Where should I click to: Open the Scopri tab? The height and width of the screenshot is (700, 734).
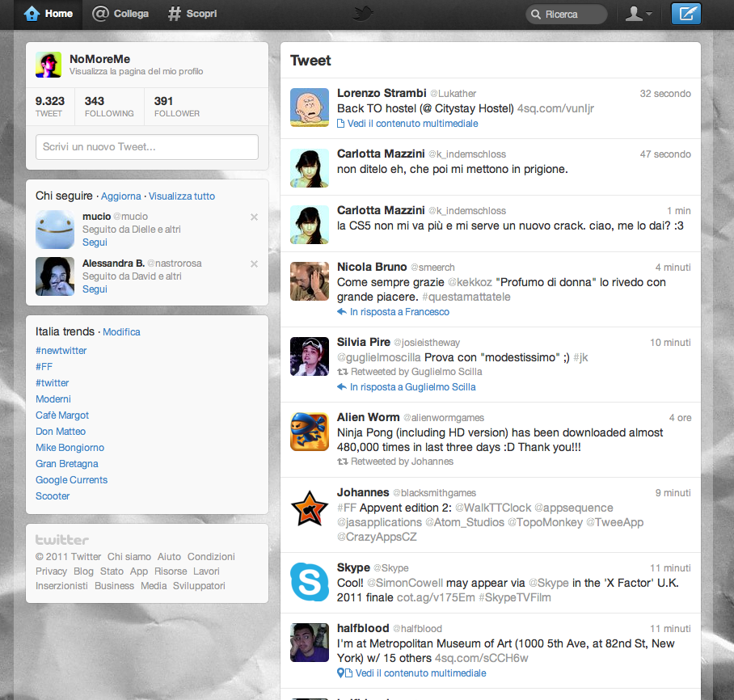[x=192, y=14]
